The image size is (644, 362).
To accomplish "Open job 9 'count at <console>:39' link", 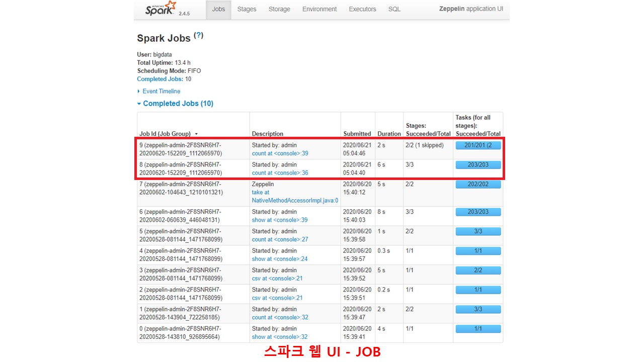I will (x=280, y=153).
